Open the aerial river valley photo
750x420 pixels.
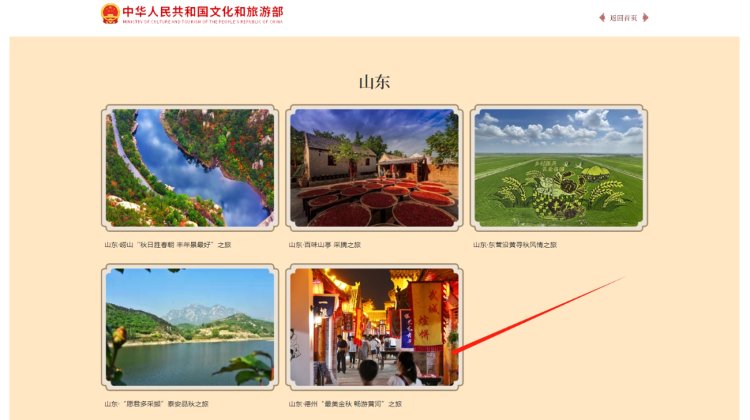click(x=190, y=168)
